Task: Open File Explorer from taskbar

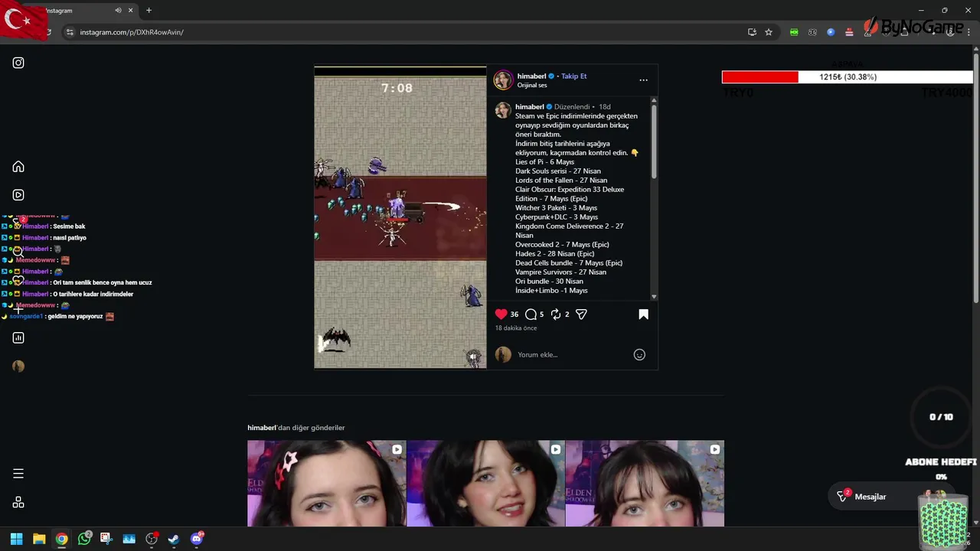Action: [x=39, y=539]
